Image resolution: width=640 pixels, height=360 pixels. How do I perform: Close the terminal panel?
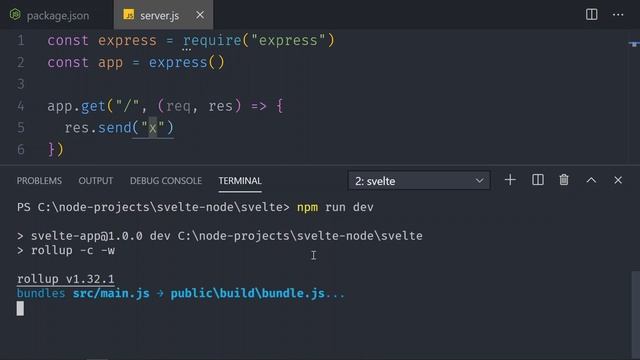pos(618,180)
